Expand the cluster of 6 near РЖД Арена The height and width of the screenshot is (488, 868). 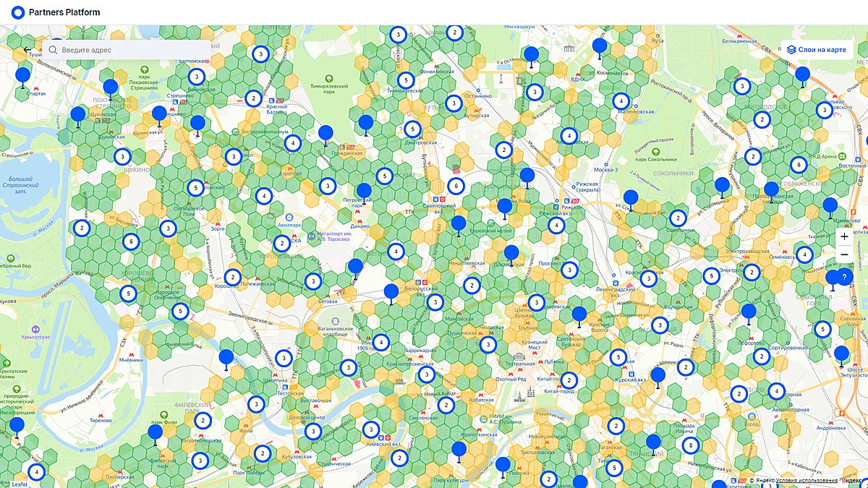(799, 165)
